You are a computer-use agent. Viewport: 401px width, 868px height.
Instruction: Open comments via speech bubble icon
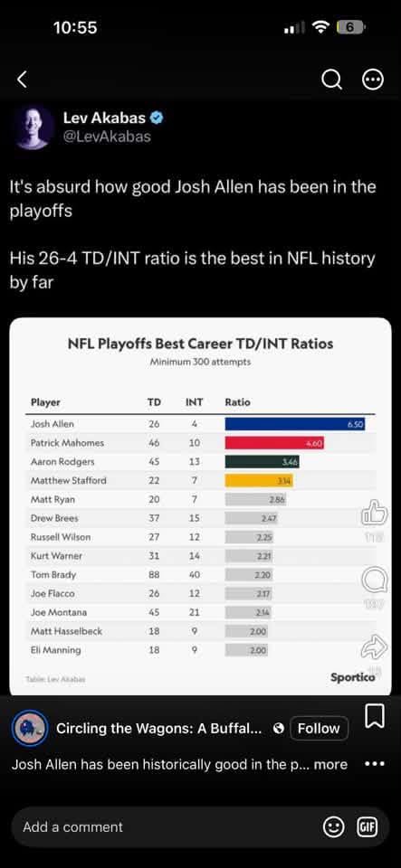tap(375, 581)
